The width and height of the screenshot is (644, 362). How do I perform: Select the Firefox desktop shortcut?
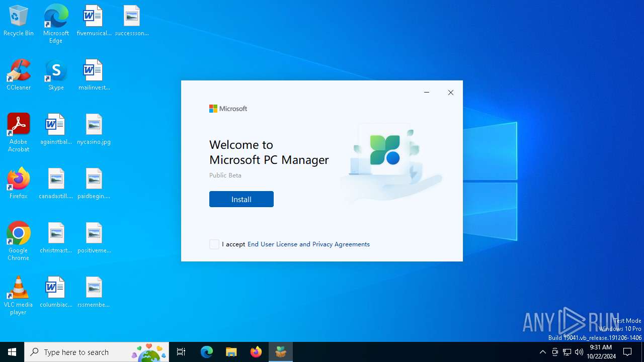click(x=19, y=184)
